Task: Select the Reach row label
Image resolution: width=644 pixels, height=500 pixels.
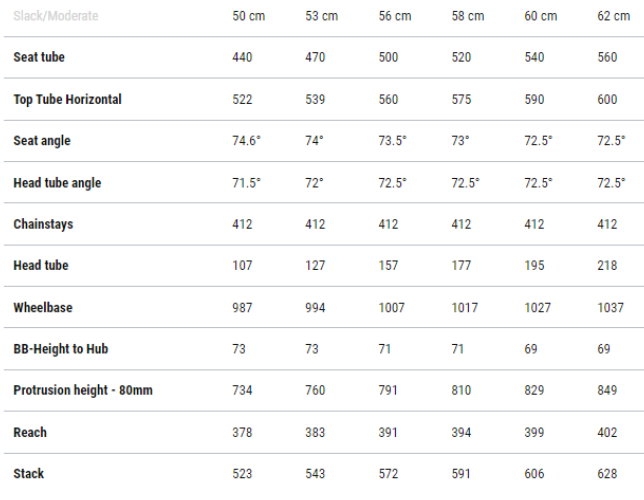Action: tap(30, 432)
